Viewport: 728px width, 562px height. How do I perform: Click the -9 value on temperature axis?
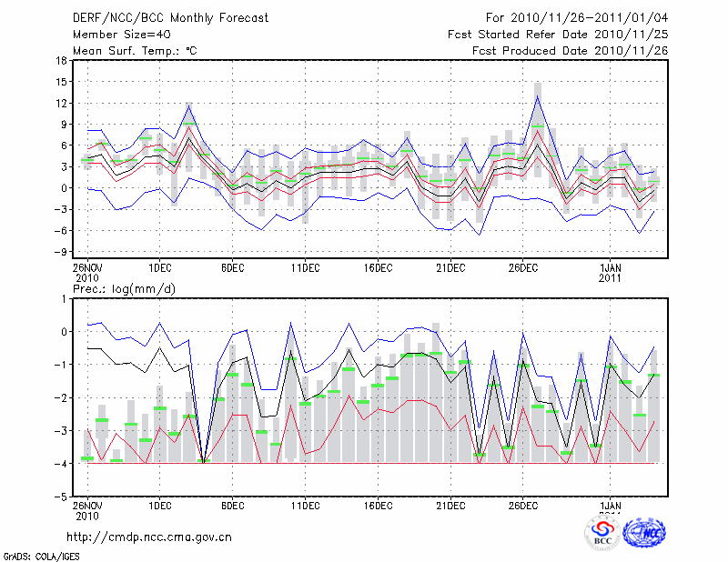click(x=60, y=252)
